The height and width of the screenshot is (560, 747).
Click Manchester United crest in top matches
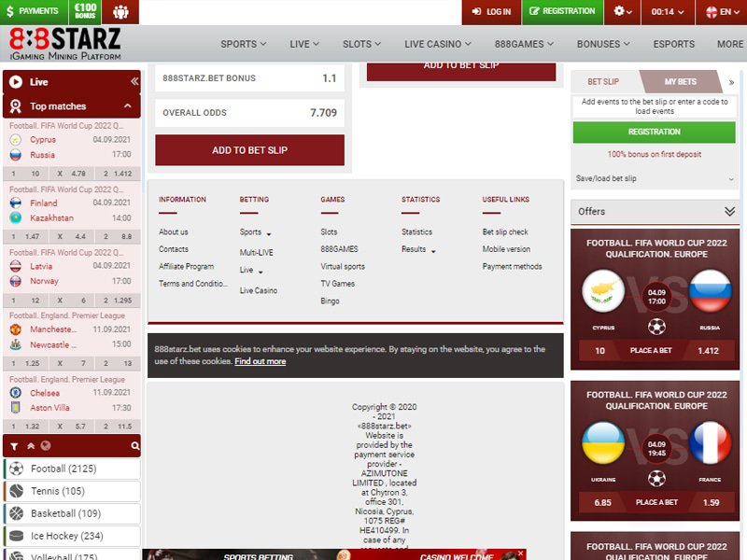tap(16, 329)
